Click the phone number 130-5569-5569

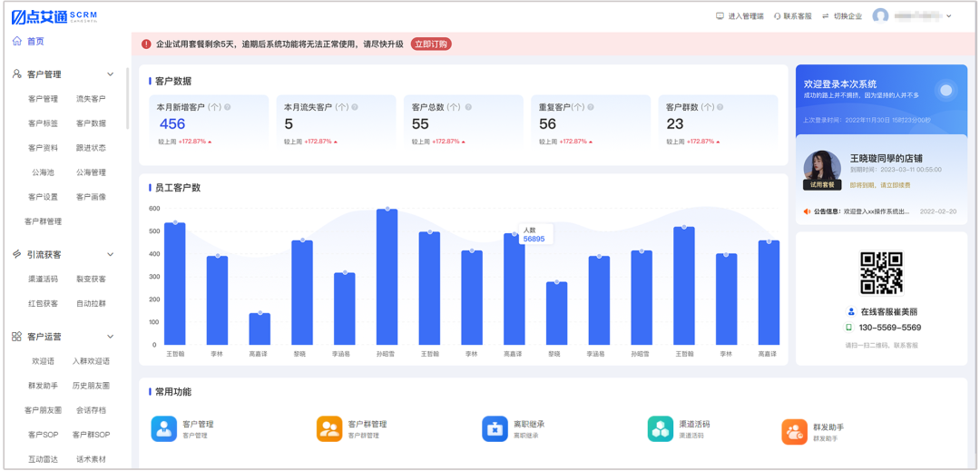click(890, 328)
